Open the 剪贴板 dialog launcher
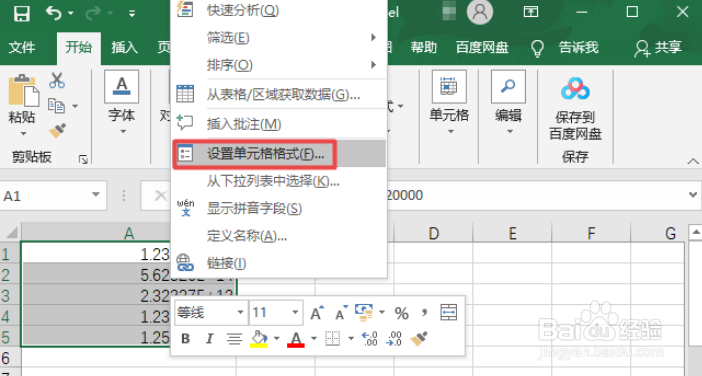702x376 pixels. pyautogui.click(x=83, y=159)
